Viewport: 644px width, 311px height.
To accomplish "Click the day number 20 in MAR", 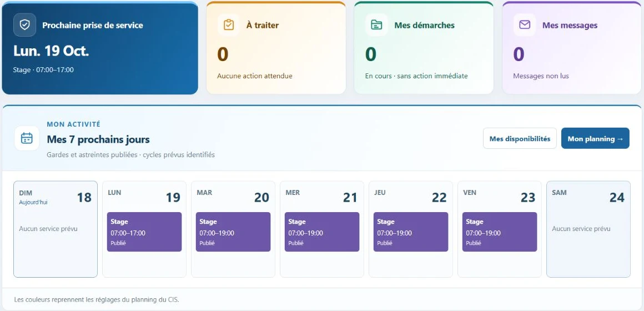I will (261, 198).
